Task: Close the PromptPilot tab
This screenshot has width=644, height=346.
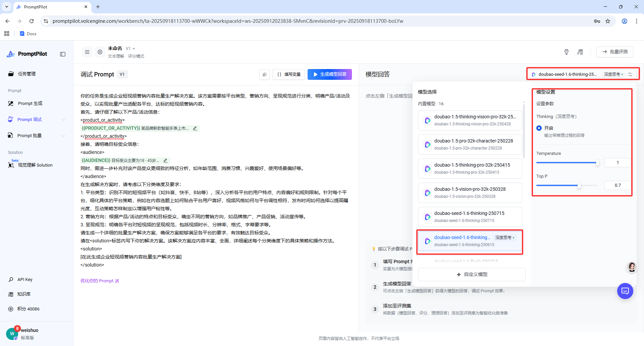Action: pos(86,7)
